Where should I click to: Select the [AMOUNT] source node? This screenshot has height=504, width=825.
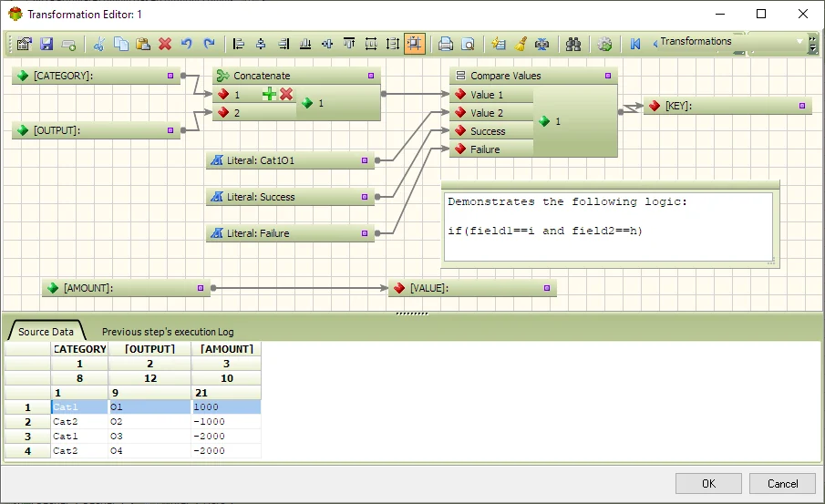(x=127, y=288)
